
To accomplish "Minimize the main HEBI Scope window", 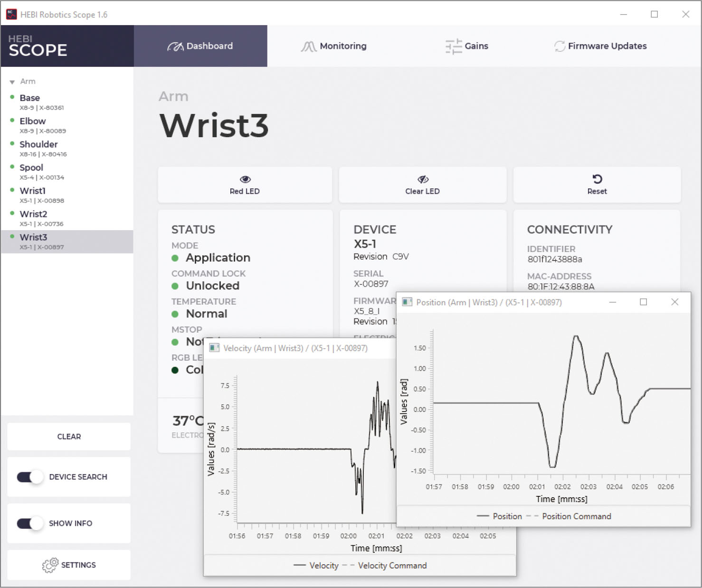I will coord(624,14).
